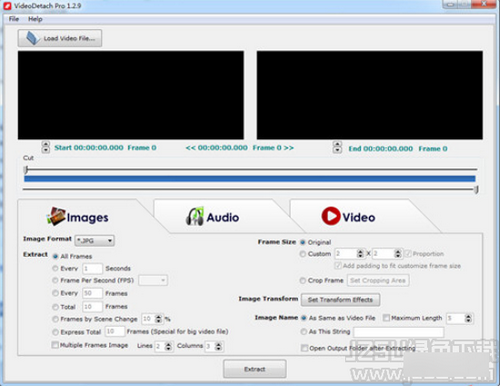Open the Video tab play icon
This screenshot has width=500, height=386.
[331, 216]
